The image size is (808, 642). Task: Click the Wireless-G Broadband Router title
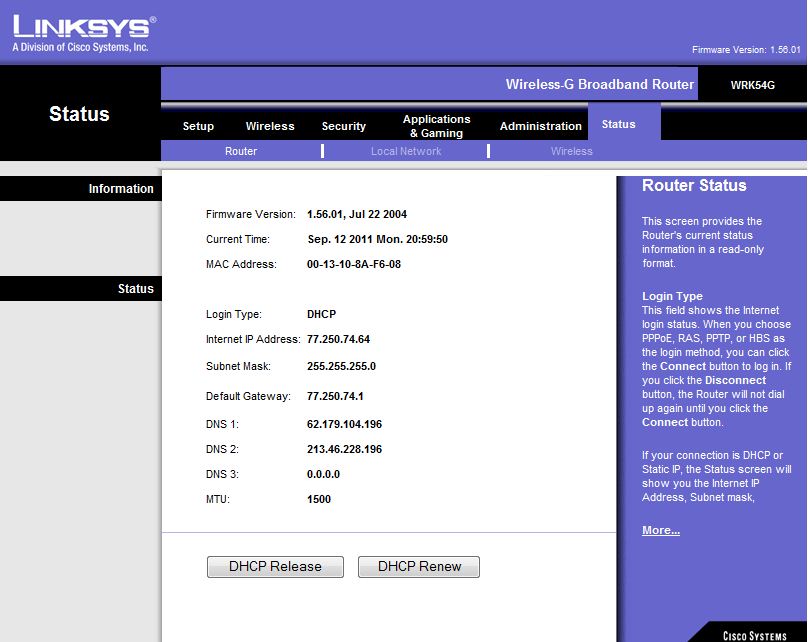tap(599, 85)
